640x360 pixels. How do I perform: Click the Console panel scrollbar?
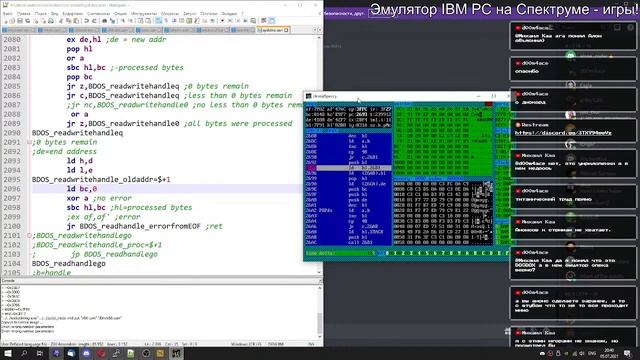[320, 312]
